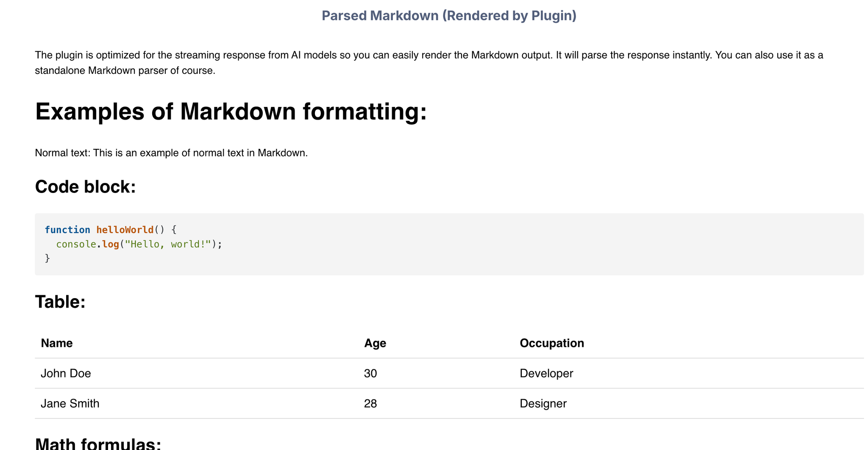Click the Name column header
Viewport: 868px width, 450px height.
point(57,343)
